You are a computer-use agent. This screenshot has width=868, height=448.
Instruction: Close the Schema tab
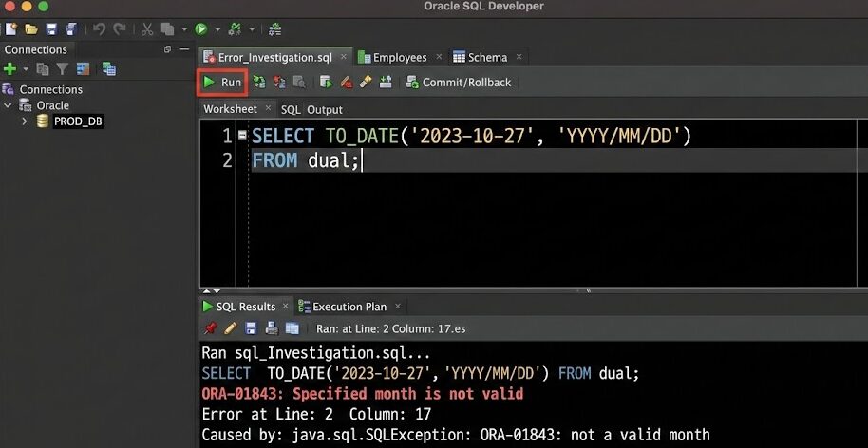(519, 56)
